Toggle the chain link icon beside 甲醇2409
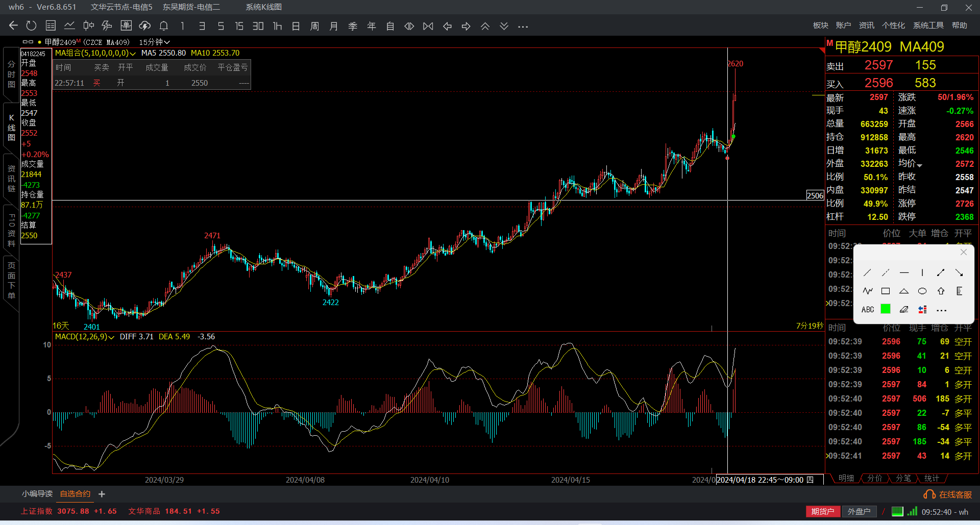 pyautogui.click(x=28, y=42)
